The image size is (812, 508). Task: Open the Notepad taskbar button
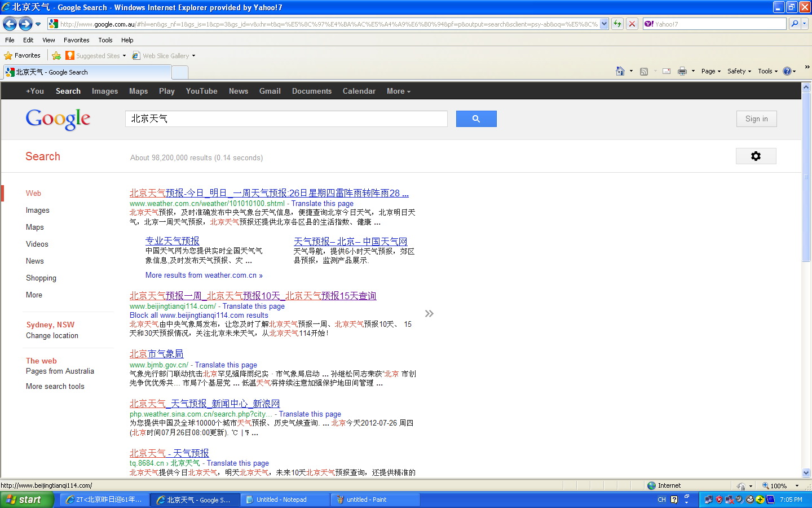click(x=285, y=500)
